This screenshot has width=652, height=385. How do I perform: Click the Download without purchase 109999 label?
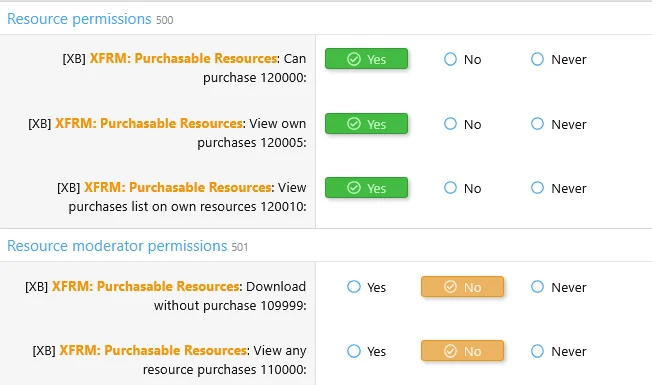(x=165, y=296)
